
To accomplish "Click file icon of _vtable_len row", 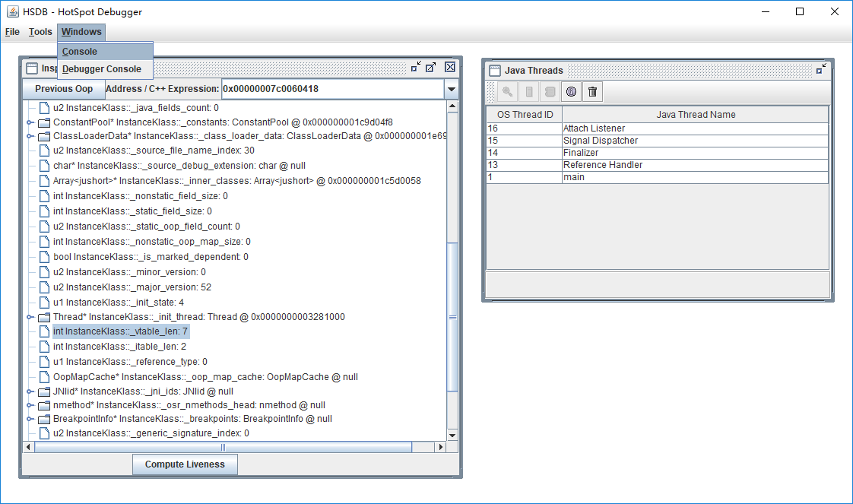I will (45, 331).
